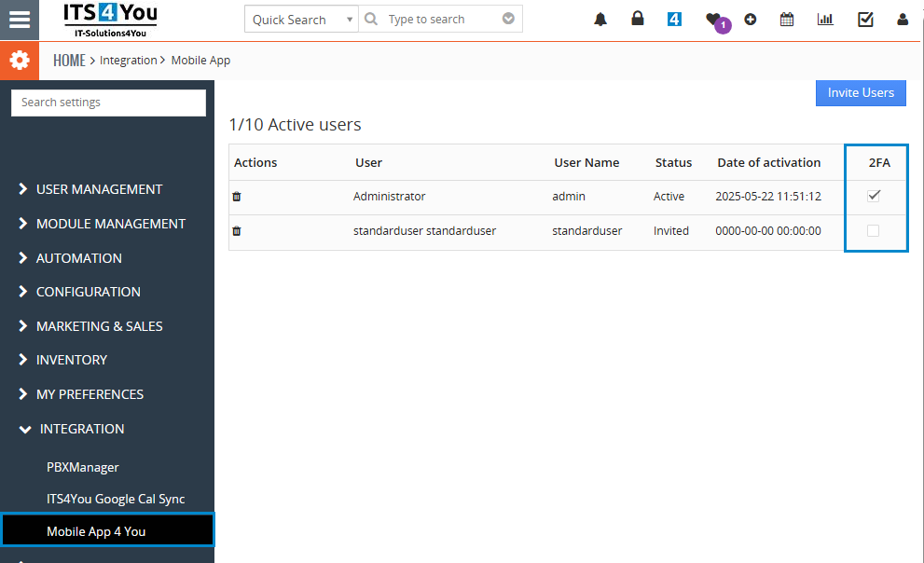Open notifications bell icon
924x563 pixels.
(x=600, y=20)
